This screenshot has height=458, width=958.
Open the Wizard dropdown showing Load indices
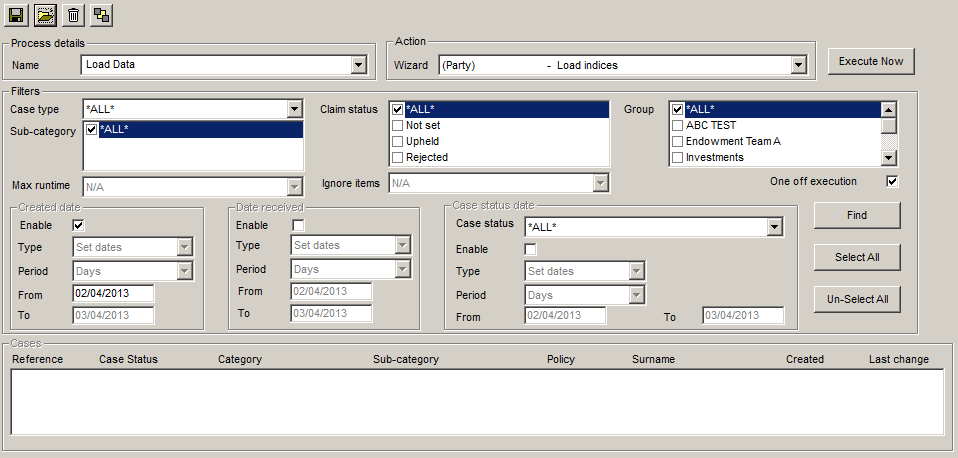[x=798, y=65]
